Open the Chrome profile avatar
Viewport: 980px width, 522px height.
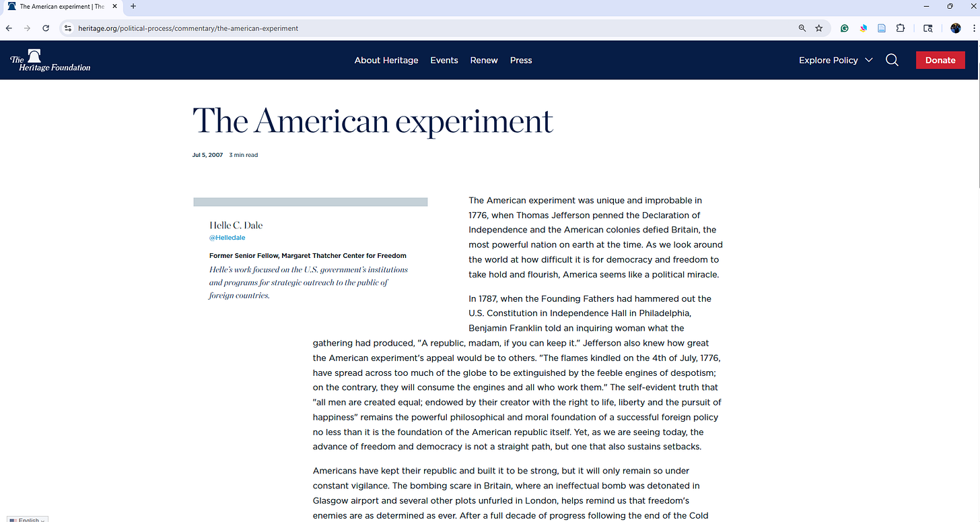pyautogui.click(x=956, y=28)
